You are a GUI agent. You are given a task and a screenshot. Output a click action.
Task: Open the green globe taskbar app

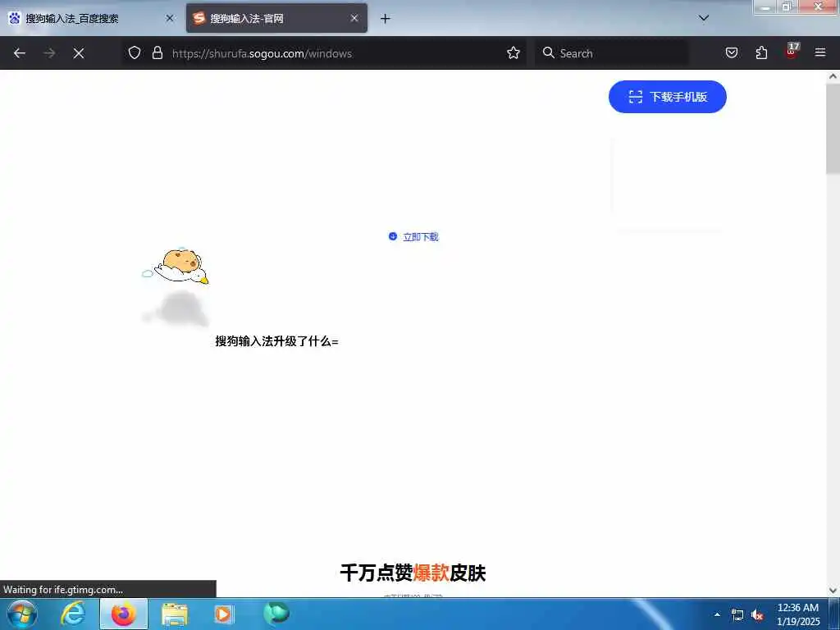[x=276, y=613]
